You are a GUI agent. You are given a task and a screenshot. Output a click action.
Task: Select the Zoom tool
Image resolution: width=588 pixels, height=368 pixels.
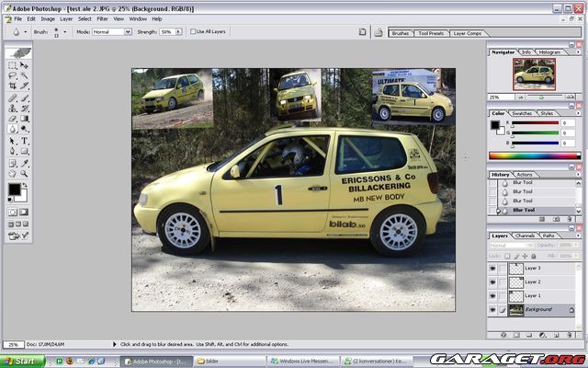[25, 174]
